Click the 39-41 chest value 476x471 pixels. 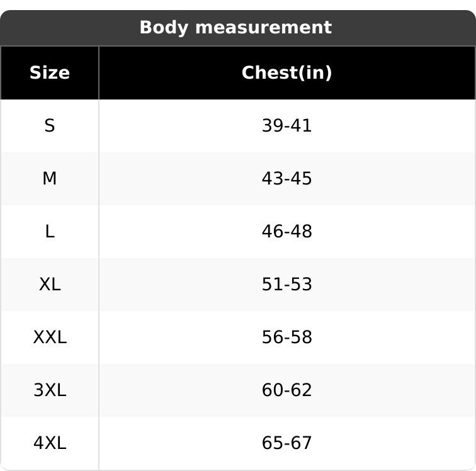click(x=286, y=126)
